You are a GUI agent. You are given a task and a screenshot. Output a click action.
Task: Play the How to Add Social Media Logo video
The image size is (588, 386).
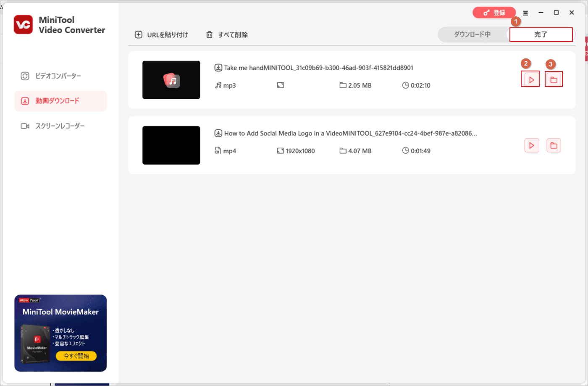point(531,145)
